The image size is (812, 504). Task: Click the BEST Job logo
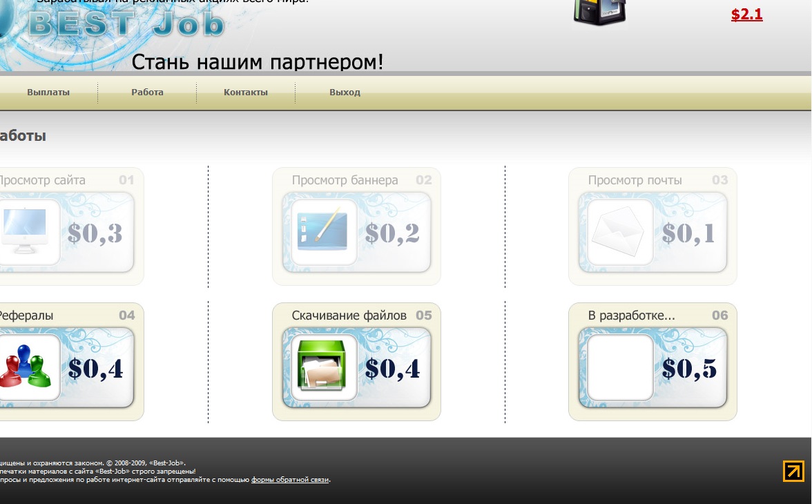(x=127, y=24)
